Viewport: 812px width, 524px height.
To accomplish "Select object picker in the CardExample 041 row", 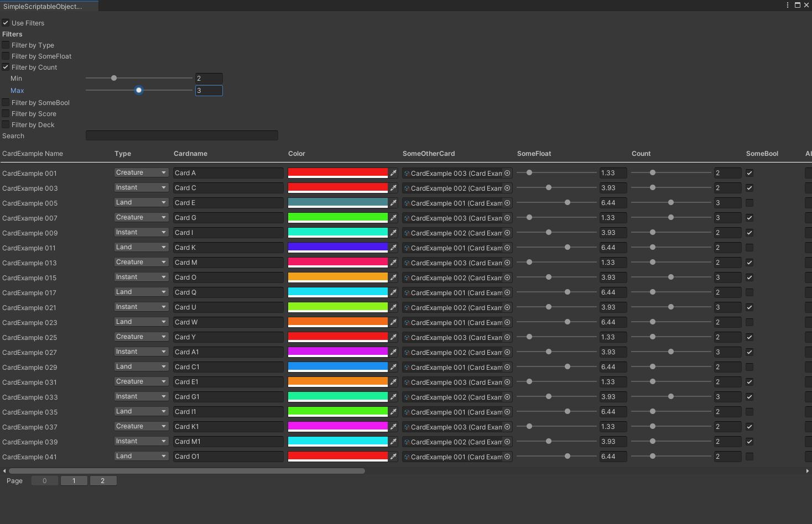I will click(x=507, y=457).
